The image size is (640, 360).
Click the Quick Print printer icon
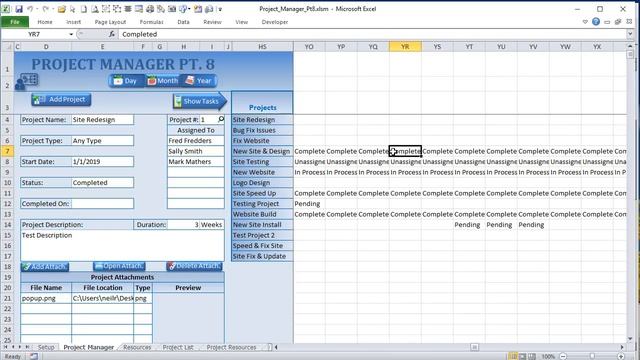coord(150,9)
